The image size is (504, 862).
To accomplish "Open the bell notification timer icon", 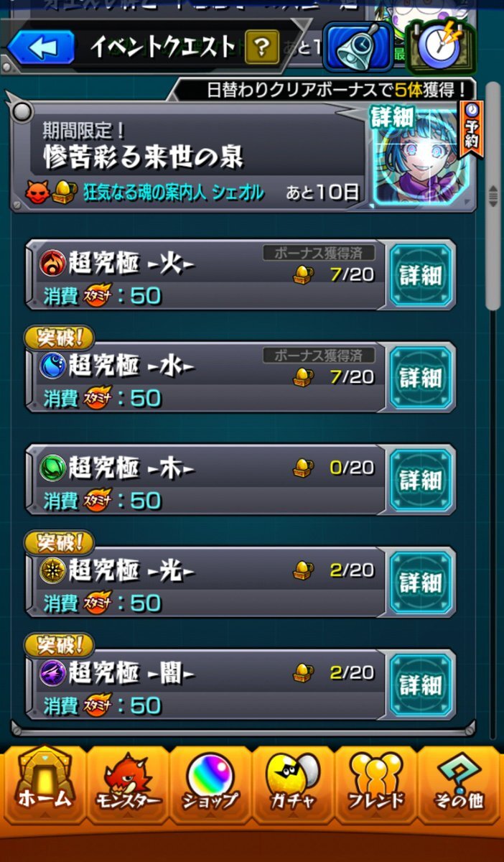I will click(x=355, y=47).
